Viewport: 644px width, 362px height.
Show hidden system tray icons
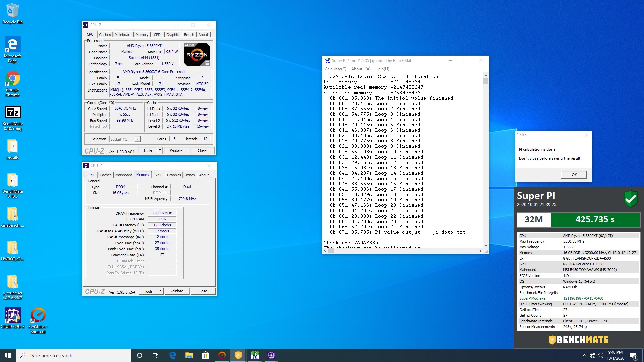584,355
